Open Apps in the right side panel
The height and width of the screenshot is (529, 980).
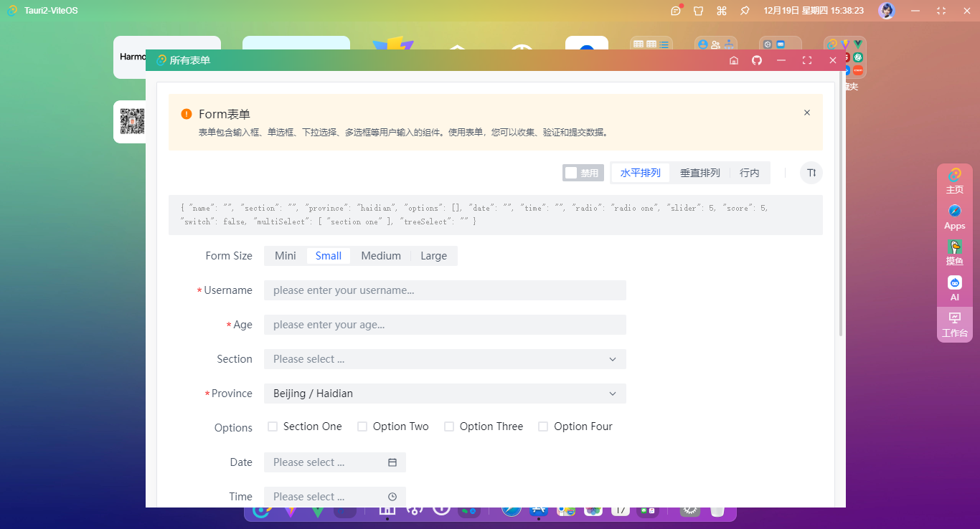tap(955, 217)
